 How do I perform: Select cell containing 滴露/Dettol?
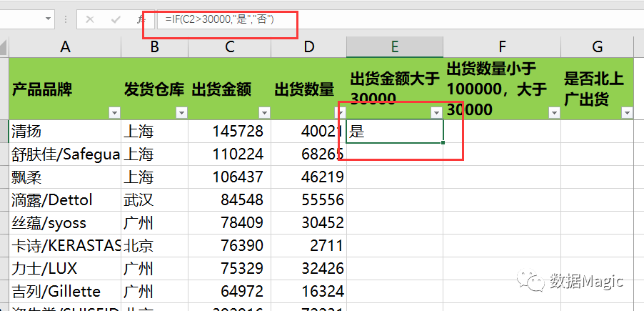65,200
